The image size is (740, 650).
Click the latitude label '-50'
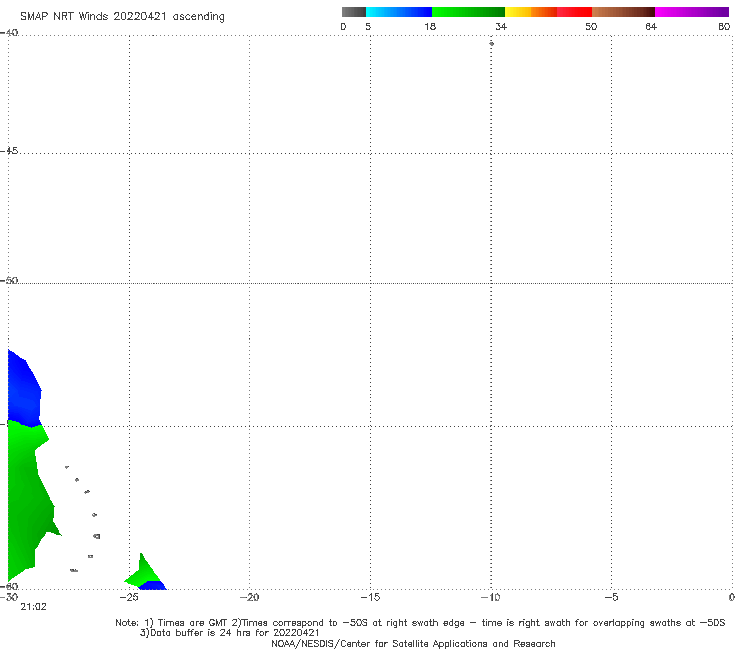click(x=9, y=280)
